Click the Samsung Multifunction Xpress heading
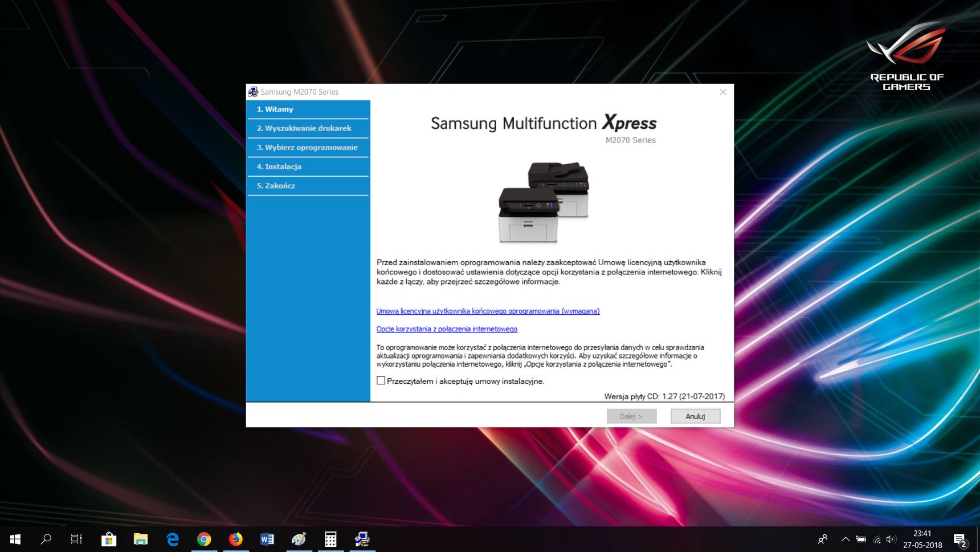 point(544,123)
